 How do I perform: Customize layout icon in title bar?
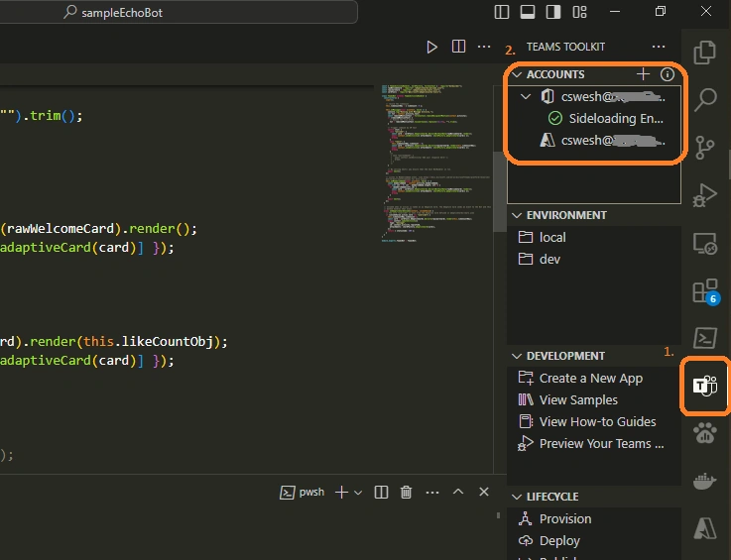click(x=579, y=12)
